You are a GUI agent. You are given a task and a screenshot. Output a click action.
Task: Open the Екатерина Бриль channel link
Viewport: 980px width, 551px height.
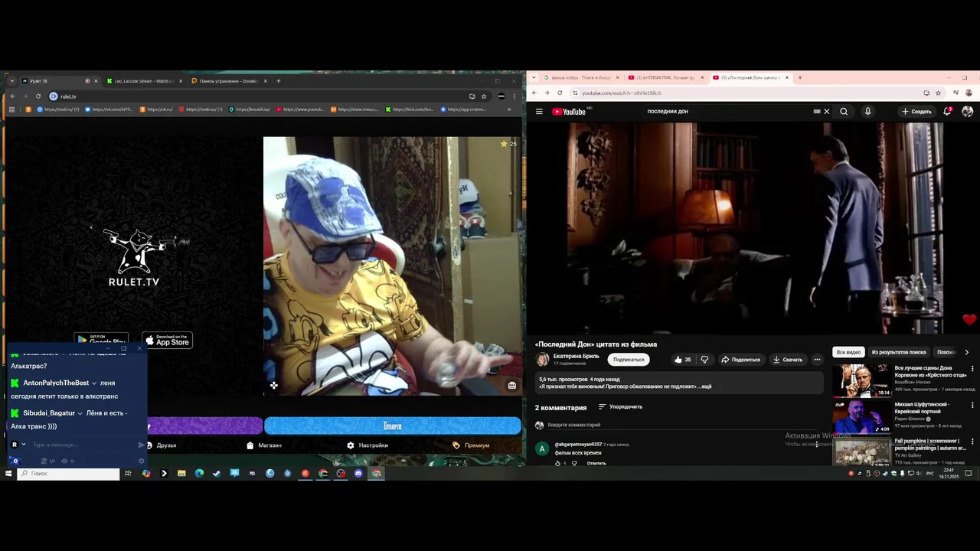pyautogui.click(x=577, y=356)
